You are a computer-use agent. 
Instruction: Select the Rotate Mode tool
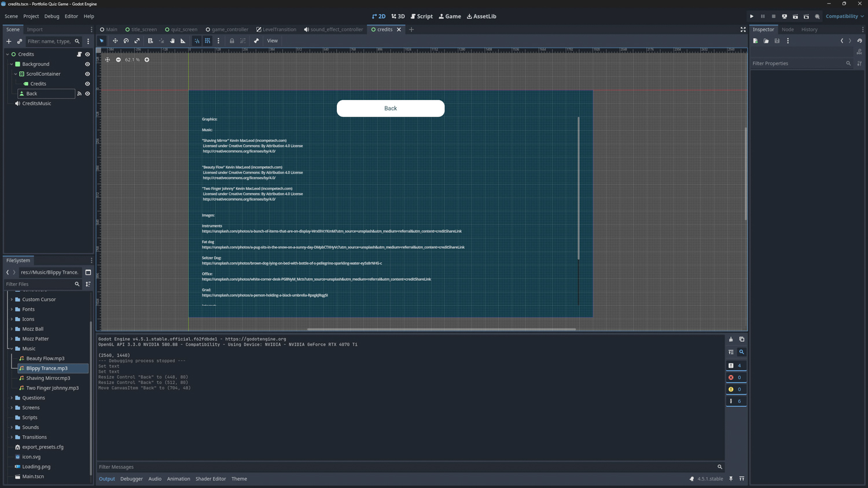point(126,41)
